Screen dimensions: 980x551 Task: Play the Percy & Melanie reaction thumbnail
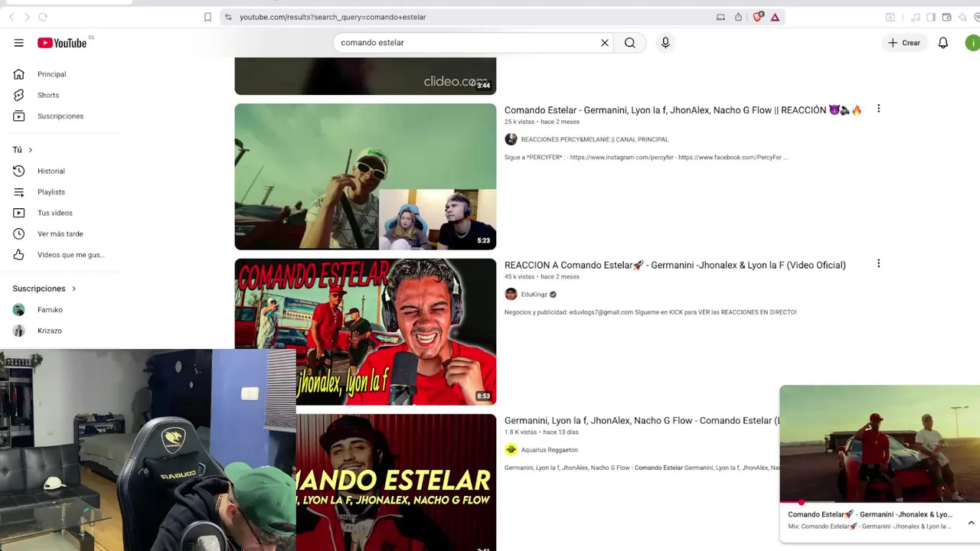click(365, 177)
